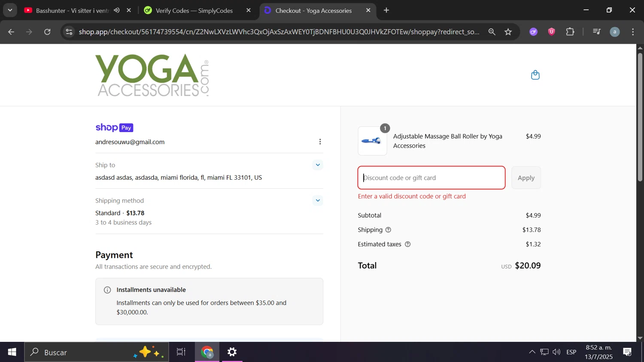Go back to the previous page

(x=11, y=32)
